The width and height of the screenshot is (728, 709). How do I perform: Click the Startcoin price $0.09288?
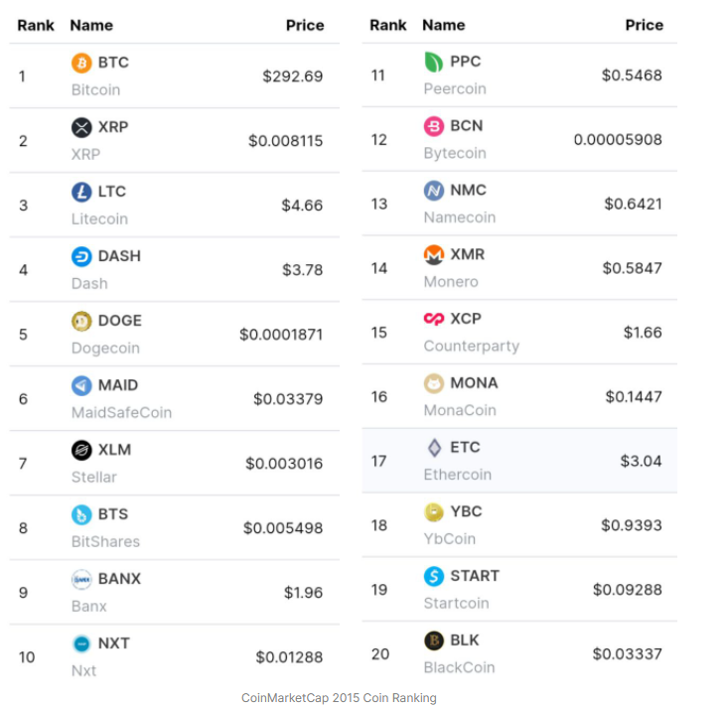point(627,590)
